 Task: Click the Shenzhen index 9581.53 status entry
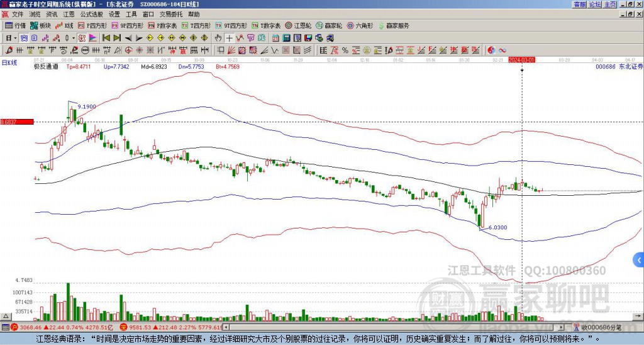click(x=170, y=327)
